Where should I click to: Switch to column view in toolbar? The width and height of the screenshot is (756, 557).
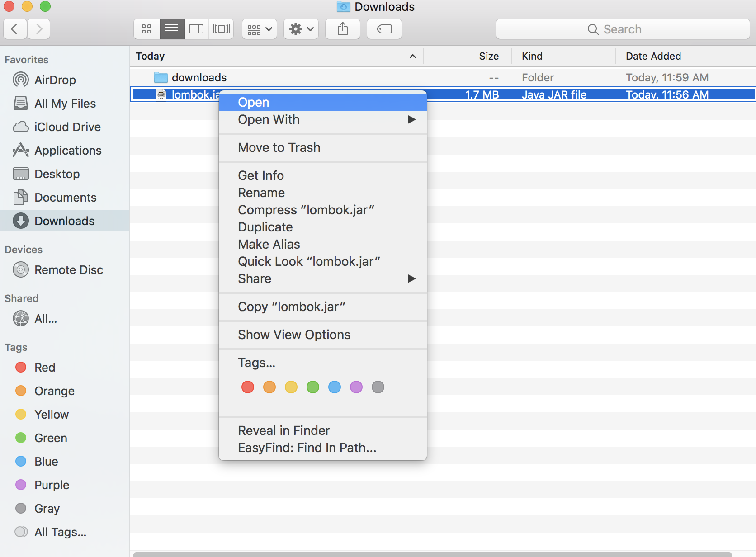196,29
